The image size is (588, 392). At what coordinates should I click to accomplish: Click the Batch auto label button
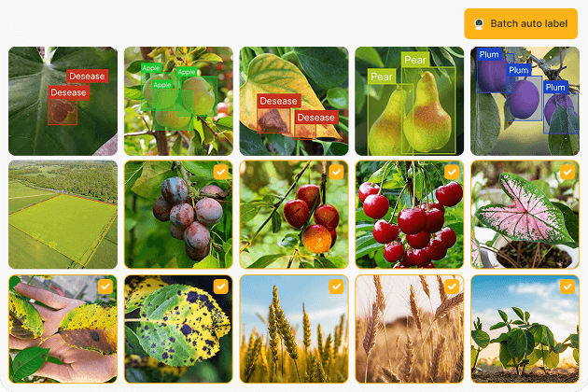(521, 23)
